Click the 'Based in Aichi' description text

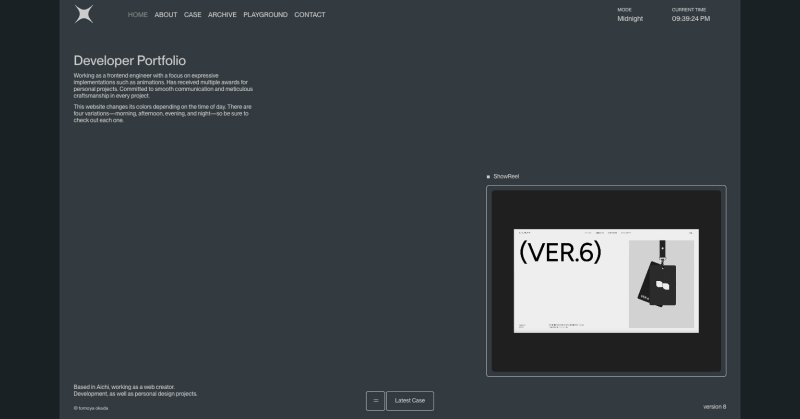tap(135, 390)
